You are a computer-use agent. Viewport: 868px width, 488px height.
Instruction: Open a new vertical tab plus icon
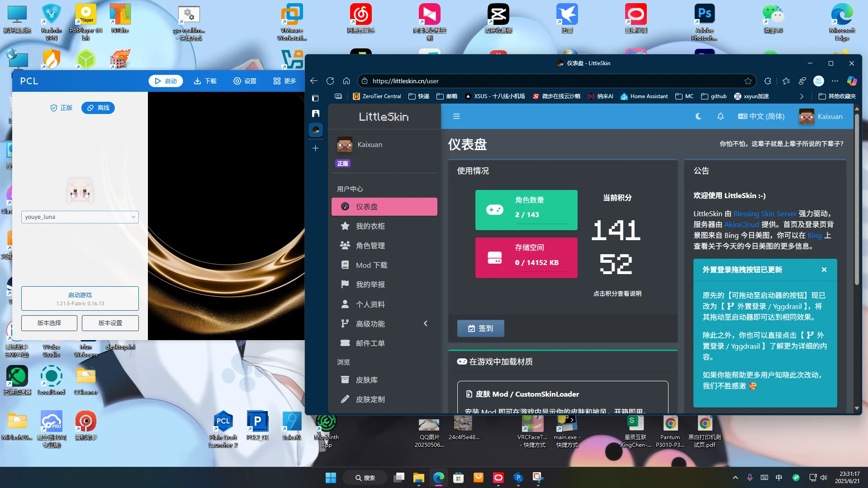315,148
